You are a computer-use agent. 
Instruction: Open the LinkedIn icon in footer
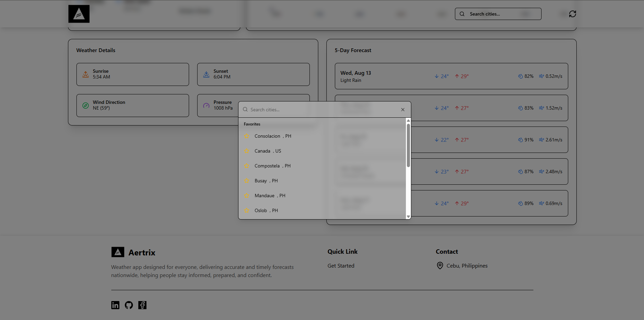115,305
